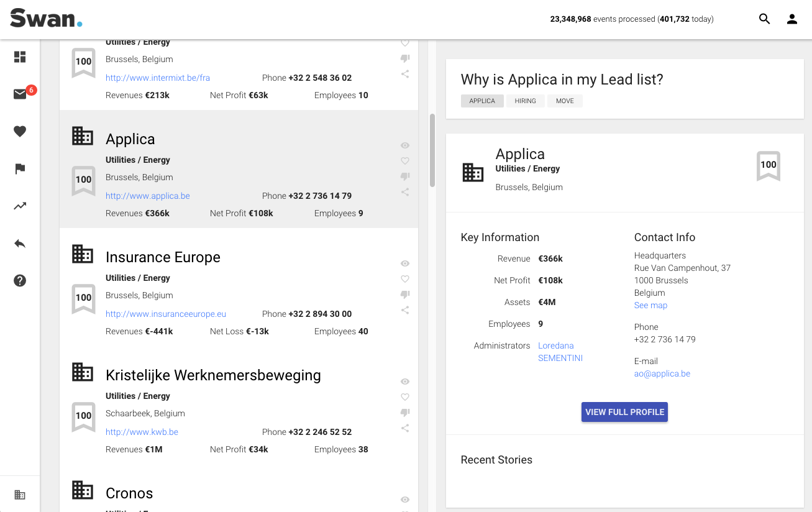Open the flag icon in sidebar
Viewport: 812px width, 512px height.
tap(20, 169)
